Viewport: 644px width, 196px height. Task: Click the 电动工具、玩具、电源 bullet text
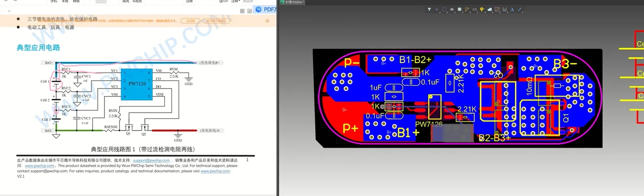(x=50, y=27)
